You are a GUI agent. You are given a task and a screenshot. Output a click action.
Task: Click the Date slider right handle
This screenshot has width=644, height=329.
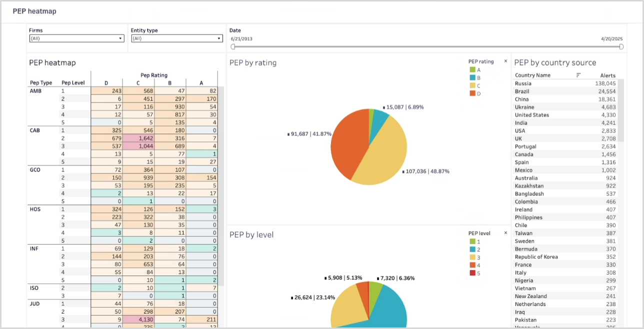tap(621, 46)
